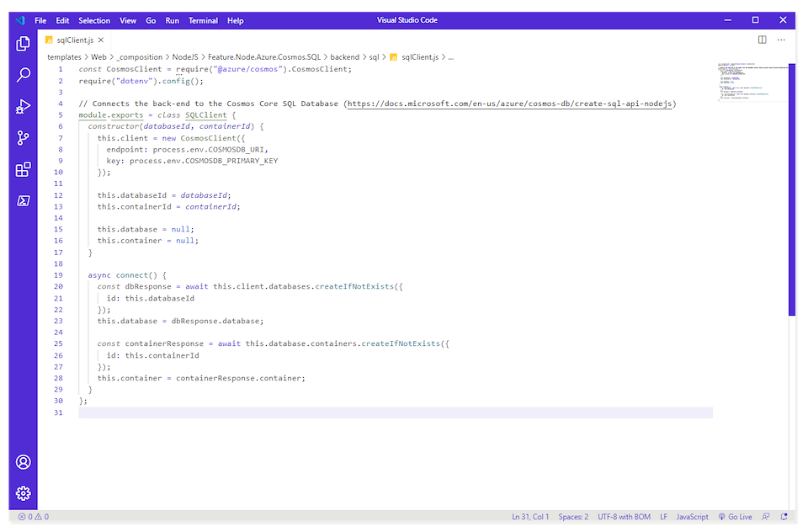Change end of line sequence LF
Screen dimensions: 808x532
point(664,517)
